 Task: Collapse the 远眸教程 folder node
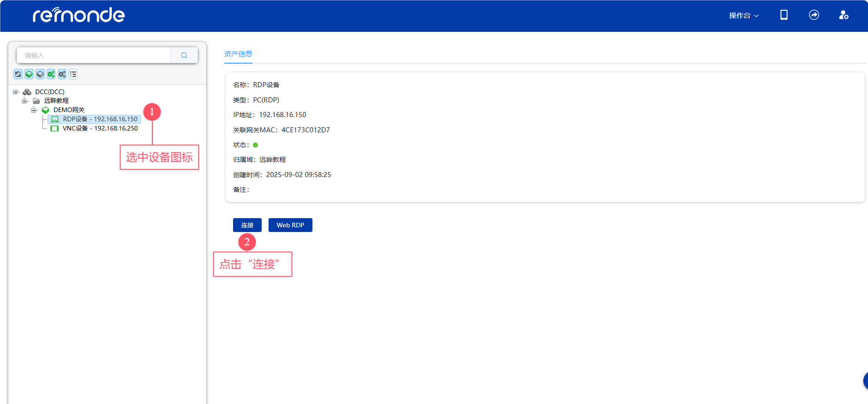coord(25,101)
